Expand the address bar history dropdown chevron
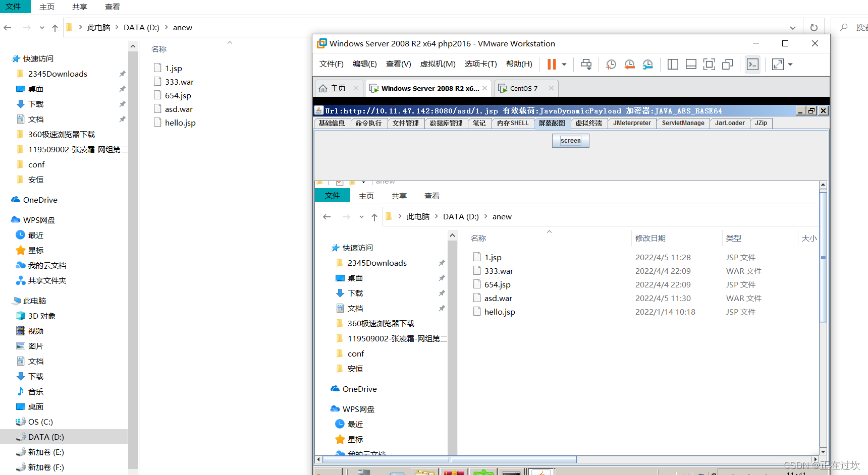 point(793,28)
